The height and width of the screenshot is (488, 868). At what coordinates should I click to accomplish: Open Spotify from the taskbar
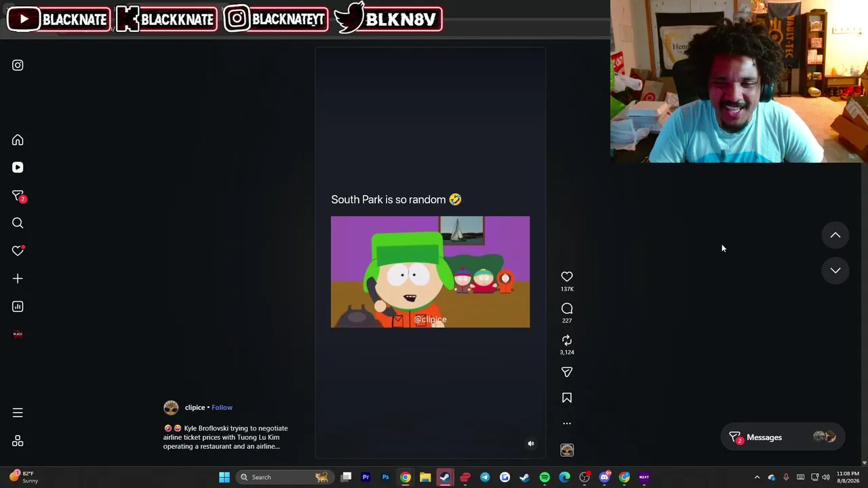(545, 477)
